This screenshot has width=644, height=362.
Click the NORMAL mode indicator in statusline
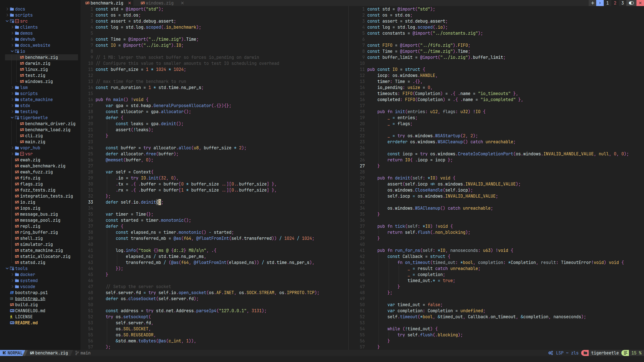[13, 353]
